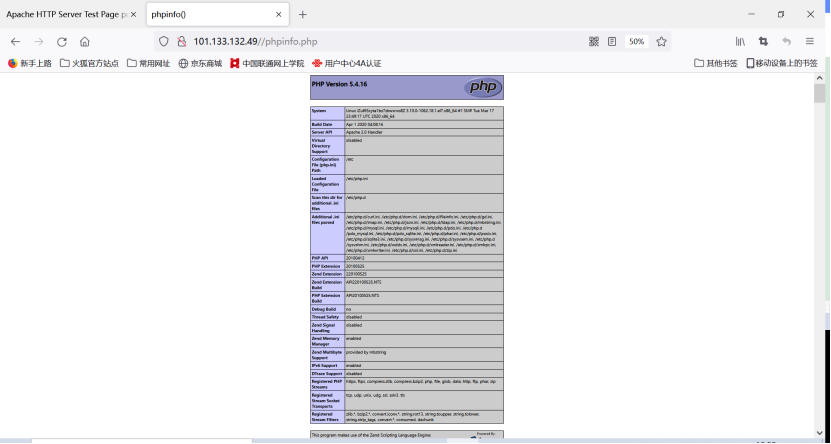Minimize the browser window
Screen dimensions: 831x444
(751, 14)
